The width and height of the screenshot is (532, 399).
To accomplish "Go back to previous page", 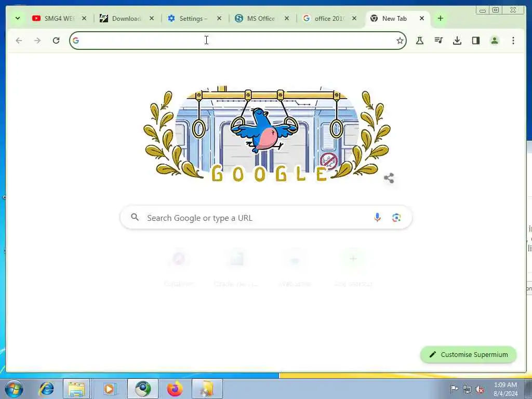I will tap(19, 41).
